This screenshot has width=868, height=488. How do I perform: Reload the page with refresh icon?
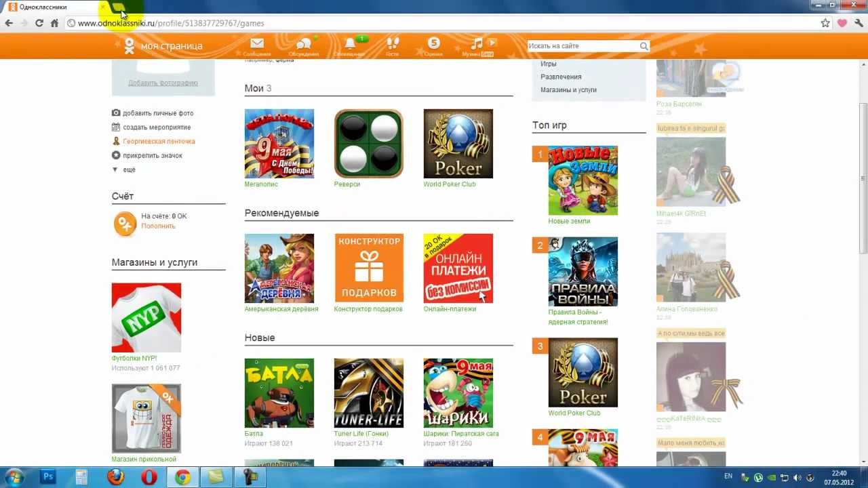[39, 23]
